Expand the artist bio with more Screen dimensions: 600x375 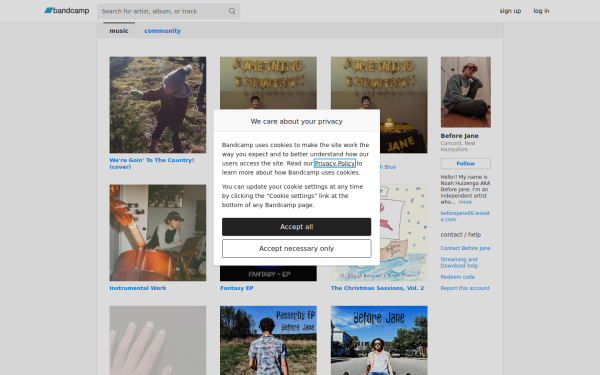465,202
